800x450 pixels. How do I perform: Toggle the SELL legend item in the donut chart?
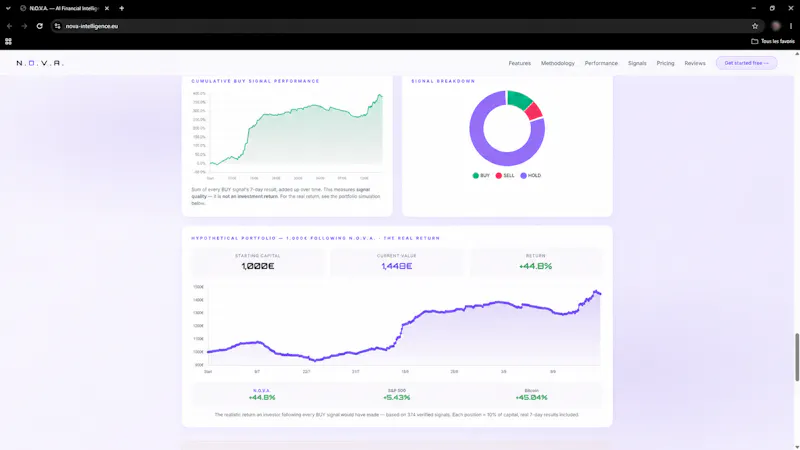pos(505,176)
